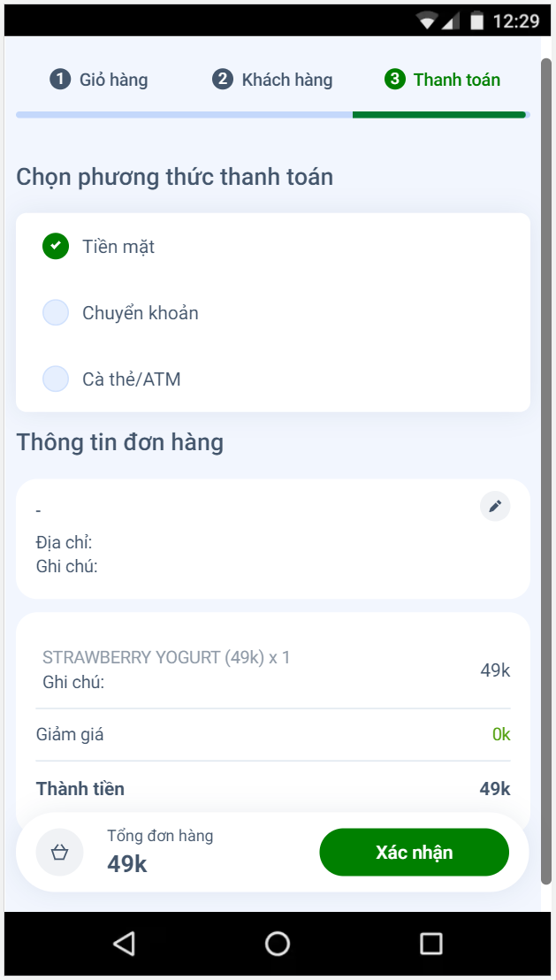Tap the Android home circle button

click(x=277, y=943)
